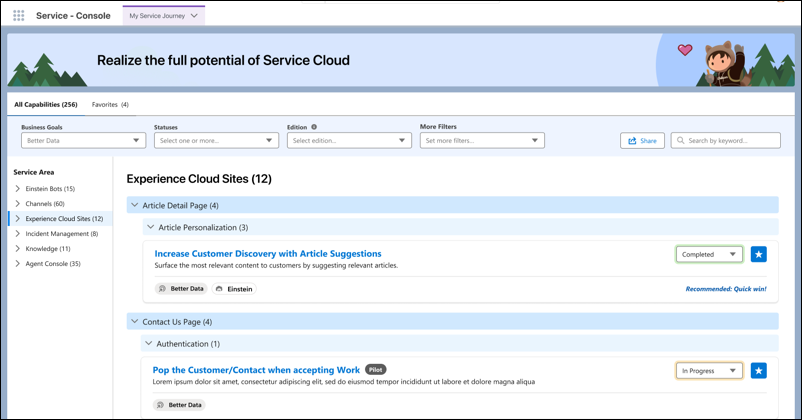The width and height of the screenshot is (802, 420).
Task: Open the Business Goals dropdown
Action: (82, 141)
